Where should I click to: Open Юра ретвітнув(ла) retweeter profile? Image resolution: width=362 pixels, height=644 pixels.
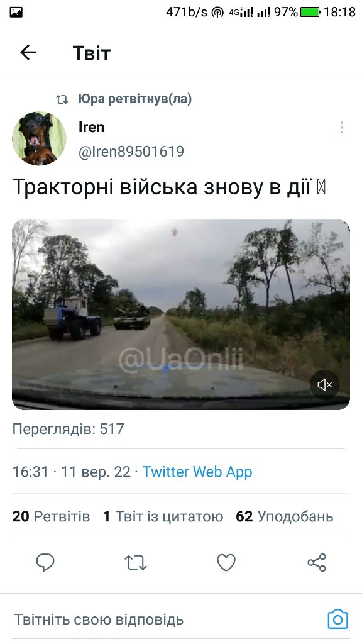[135, 99]
